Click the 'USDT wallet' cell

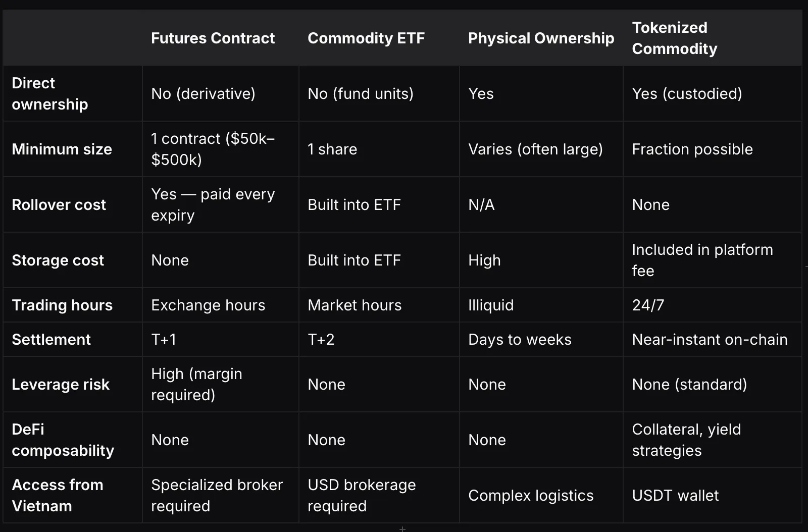click(x=713, y=495)
